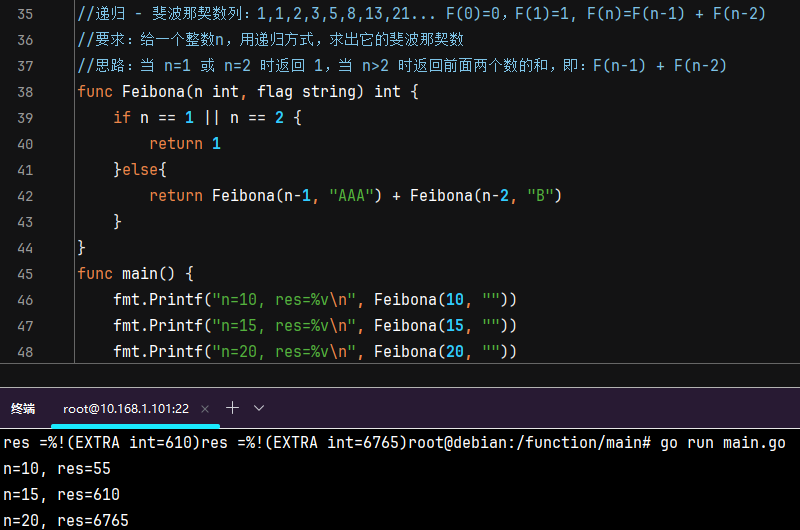
Task: Click the comment on line 35 about 递归
Action: pos(400,15)
